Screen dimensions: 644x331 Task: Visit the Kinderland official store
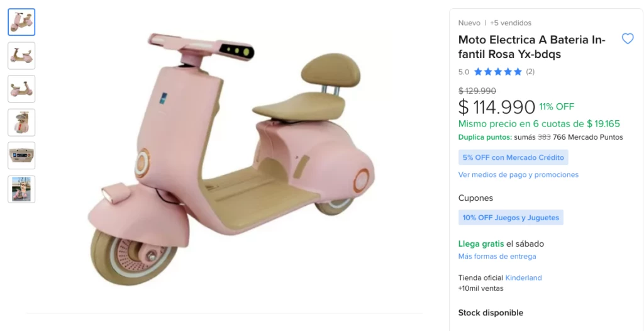coord(523,278)
